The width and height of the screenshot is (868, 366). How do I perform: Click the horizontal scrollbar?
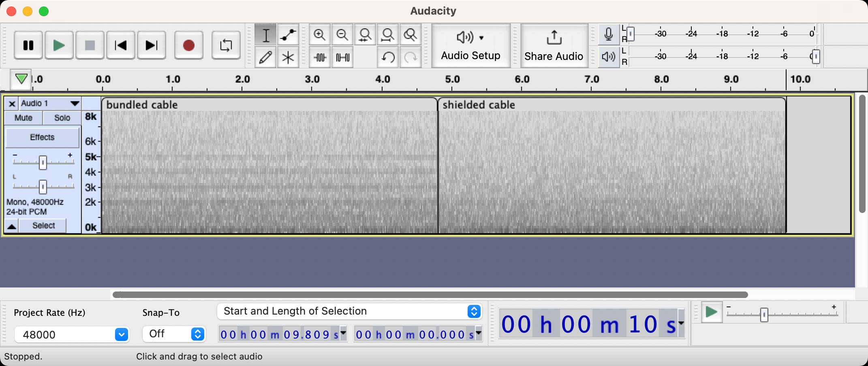pyautogui.click(x=430, y=295)
